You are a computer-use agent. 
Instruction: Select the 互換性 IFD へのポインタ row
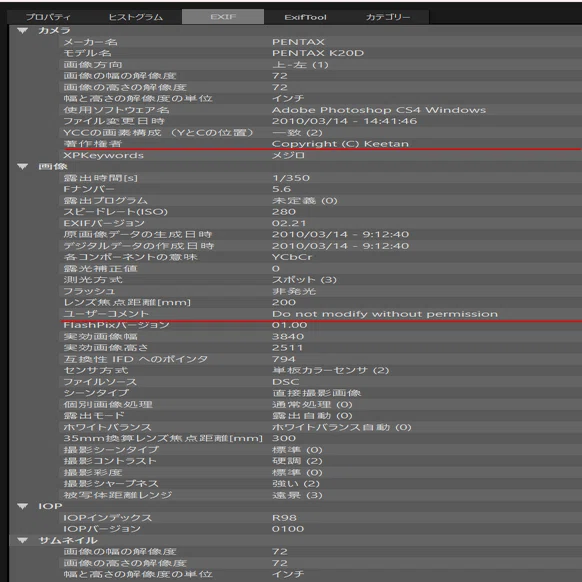[x=320, y=359]
